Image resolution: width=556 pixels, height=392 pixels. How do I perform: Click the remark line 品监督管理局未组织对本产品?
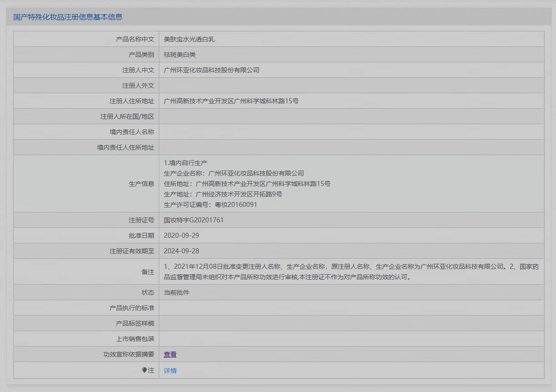288,277
